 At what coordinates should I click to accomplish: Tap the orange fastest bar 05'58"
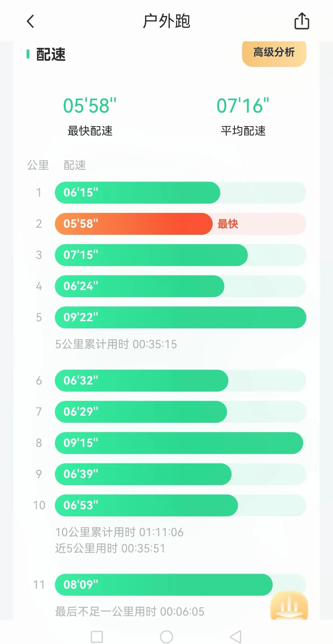pyautogui.click(x=134, y=224)
